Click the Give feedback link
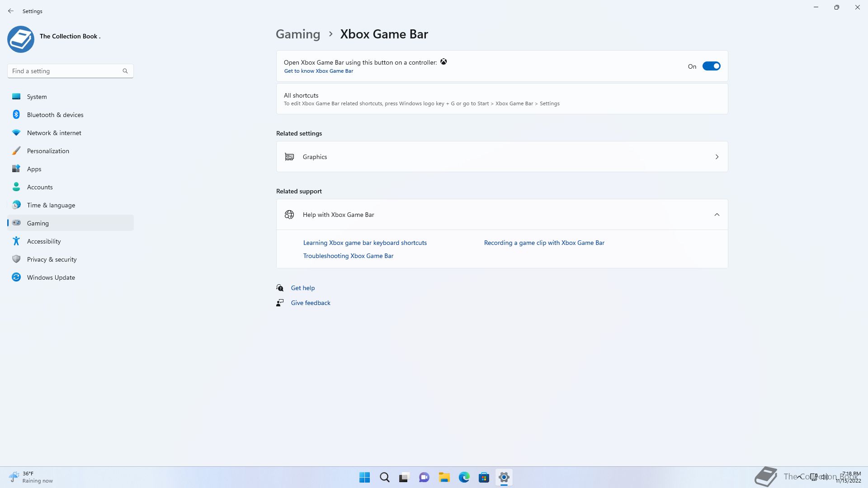868x488 pixels. pos(310,303)
